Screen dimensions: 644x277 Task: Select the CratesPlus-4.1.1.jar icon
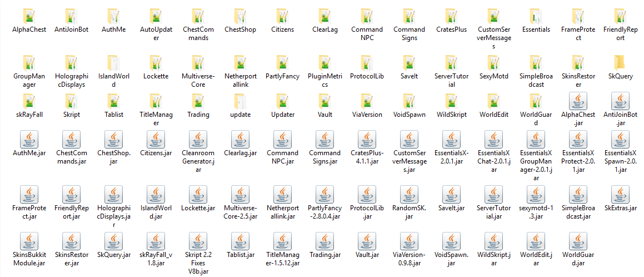(367, 139)
